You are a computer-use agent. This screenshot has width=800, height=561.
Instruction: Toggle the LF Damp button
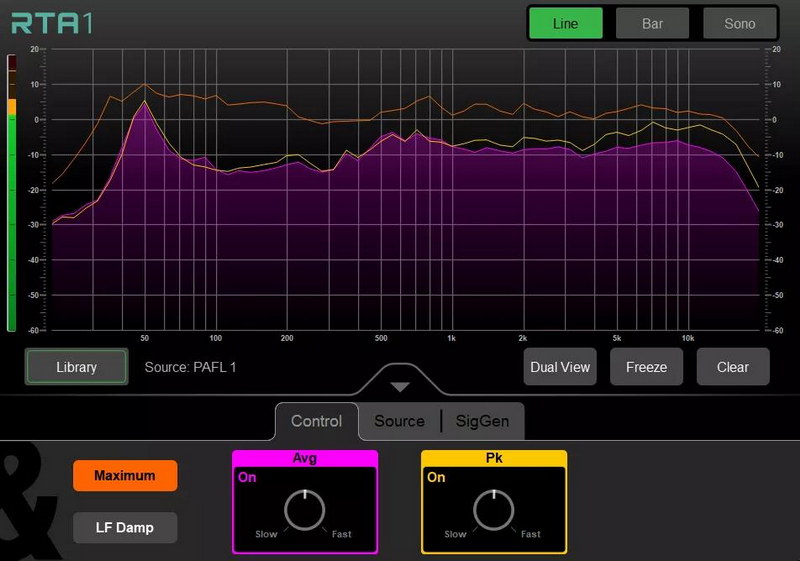click(125, 527)
